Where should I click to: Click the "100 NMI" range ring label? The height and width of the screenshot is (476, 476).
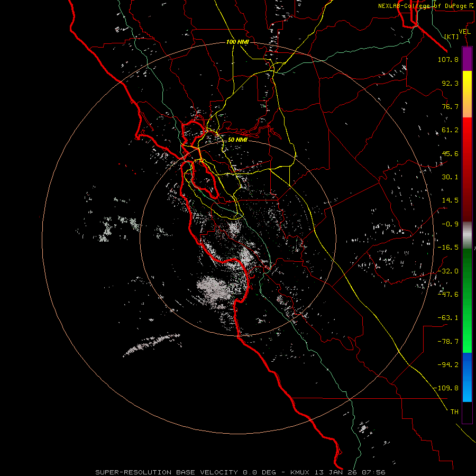pyautogui.click(x=237, y=42)
